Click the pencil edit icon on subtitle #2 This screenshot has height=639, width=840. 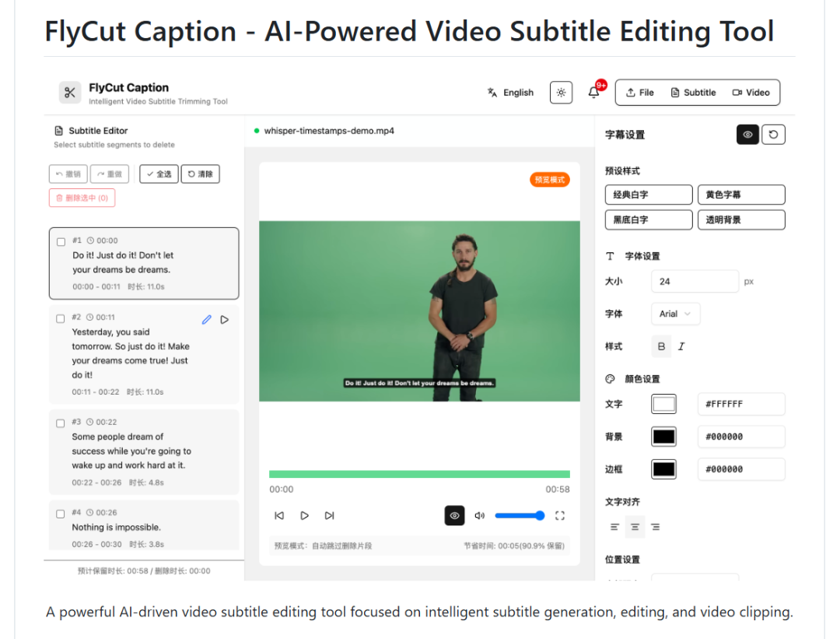click(x=206, y=319)
